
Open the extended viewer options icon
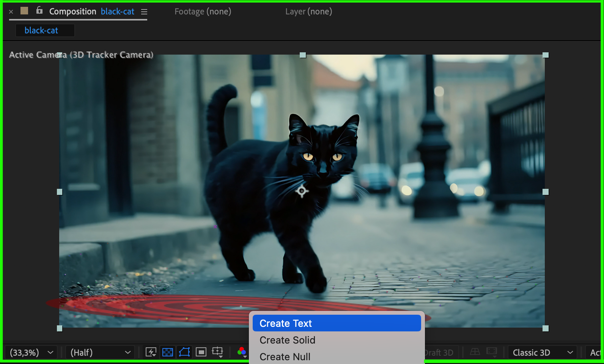click(x=492, y=352)
